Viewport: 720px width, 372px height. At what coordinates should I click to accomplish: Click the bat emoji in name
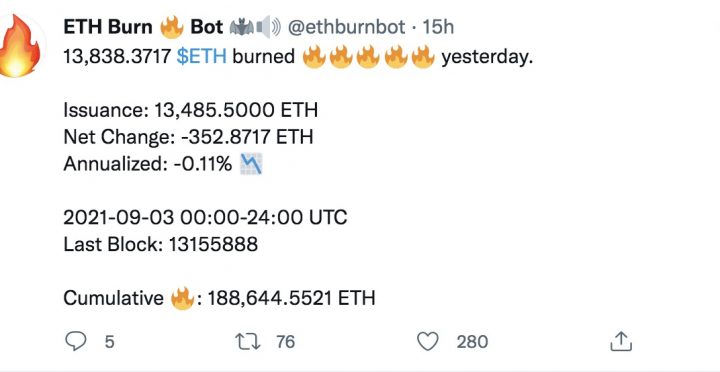(241, 28)
